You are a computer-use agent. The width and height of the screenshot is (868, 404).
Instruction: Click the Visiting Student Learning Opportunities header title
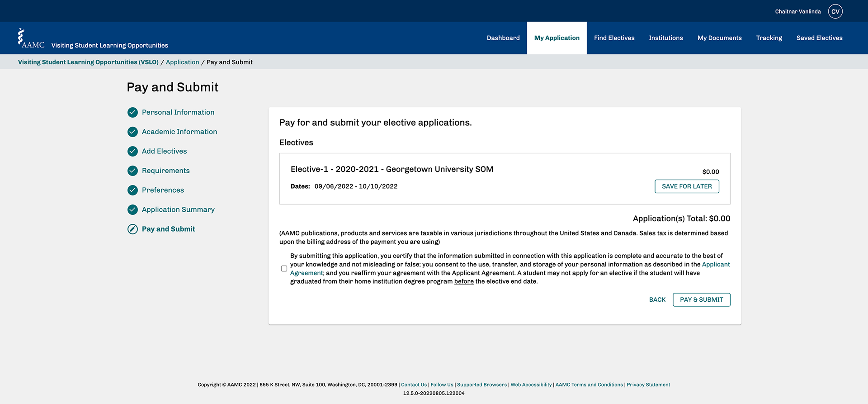point(110,45)
